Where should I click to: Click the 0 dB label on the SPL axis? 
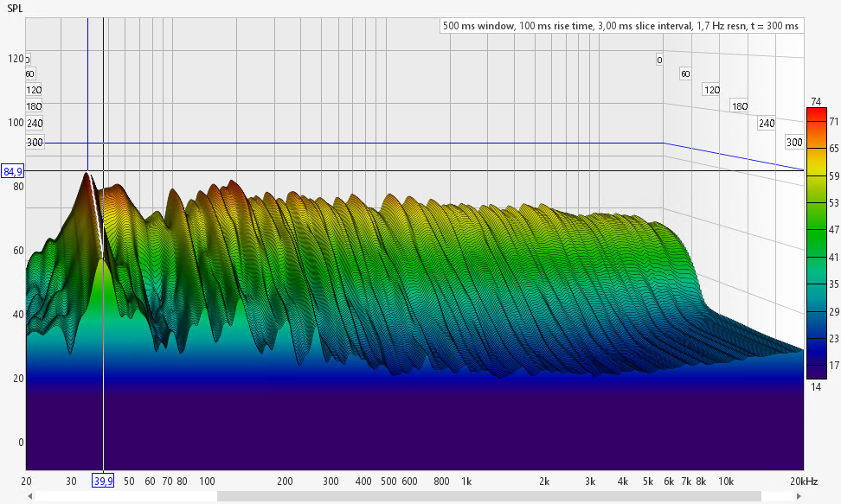tap(21, 443)
